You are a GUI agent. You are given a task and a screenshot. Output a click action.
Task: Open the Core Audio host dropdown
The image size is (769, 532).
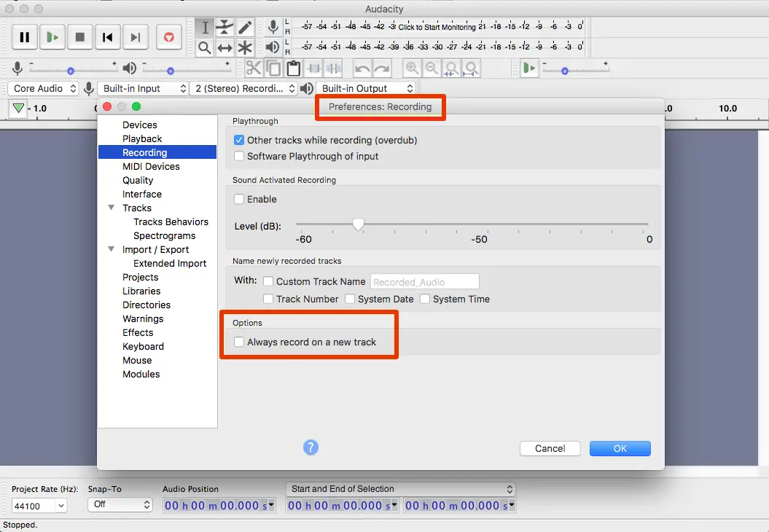click(44, 88)
